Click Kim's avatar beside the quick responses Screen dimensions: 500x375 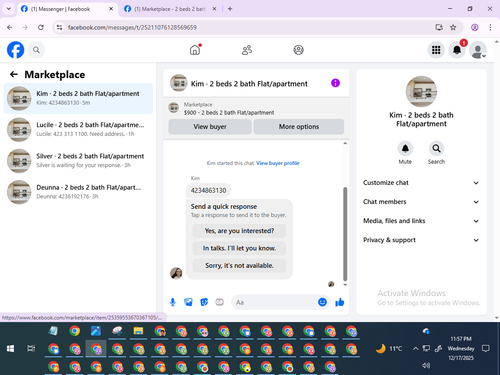tap(176, 273)
